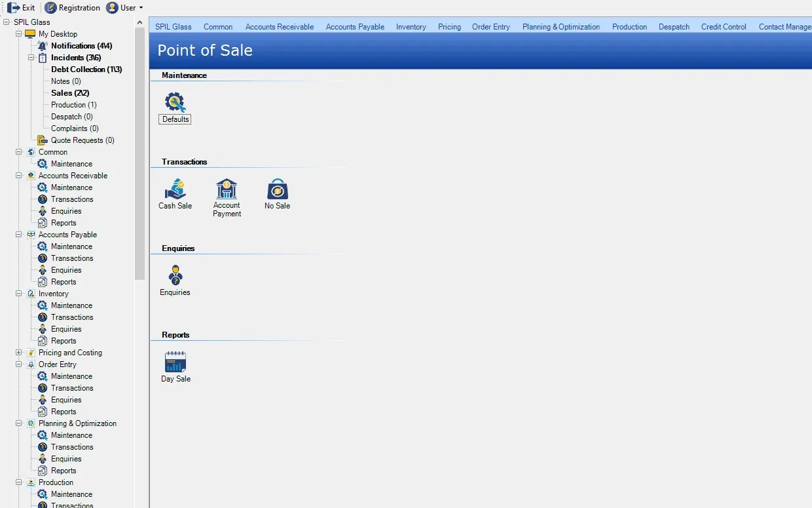
Task: Click the Exit toolbar icon
Action: click(13, 8)
